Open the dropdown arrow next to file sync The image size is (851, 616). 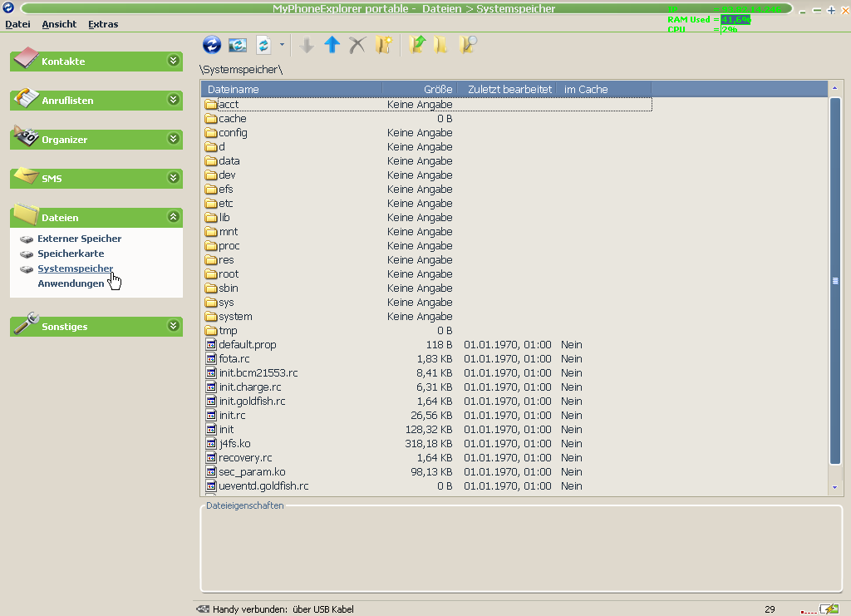[282, 45]
